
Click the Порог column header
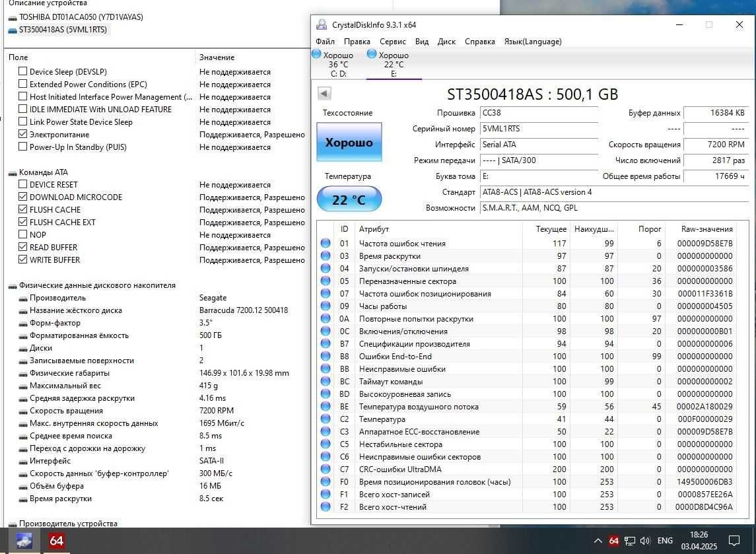[x=650, y=228]
